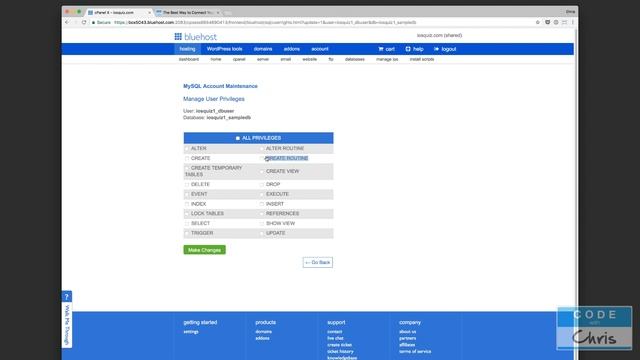
Task: Click the bluehost logo
Action: coord(196,37)
